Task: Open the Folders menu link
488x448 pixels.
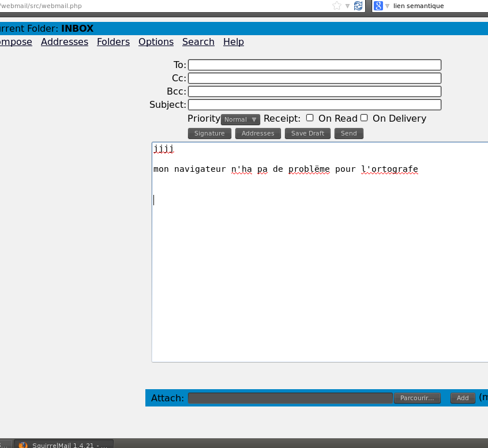Action: [113, 42]
